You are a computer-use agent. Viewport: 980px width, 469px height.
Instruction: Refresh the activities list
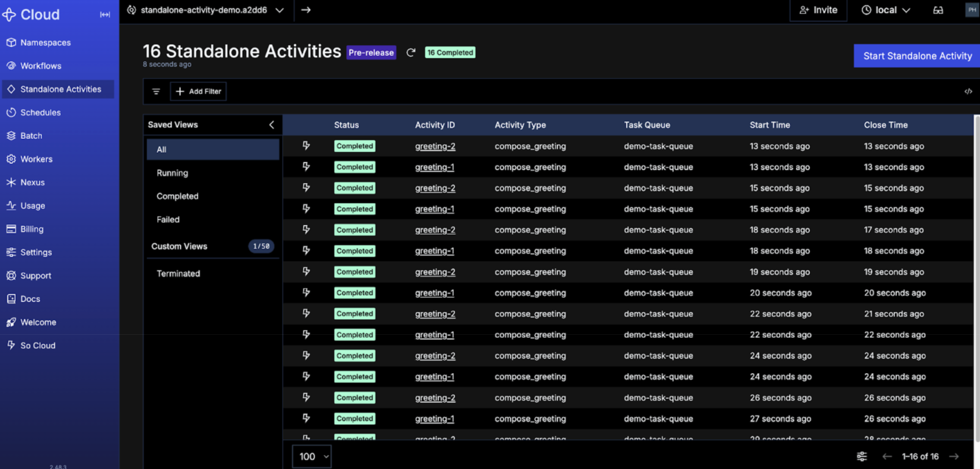coord(410,53)
